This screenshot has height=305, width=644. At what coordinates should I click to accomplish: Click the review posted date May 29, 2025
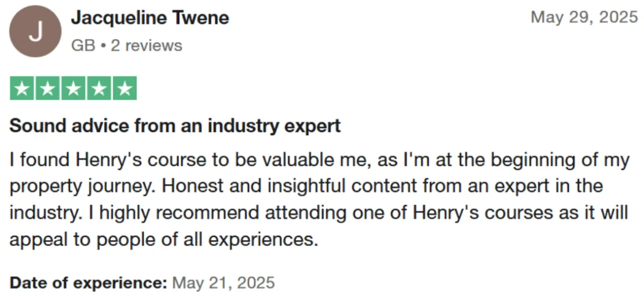point(583,18)
